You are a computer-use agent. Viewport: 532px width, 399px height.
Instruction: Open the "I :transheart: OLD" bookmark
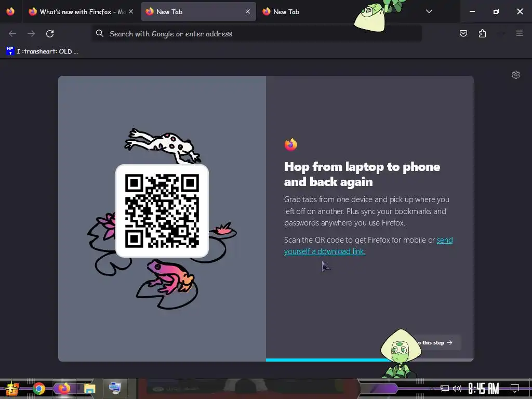point(42,51)
